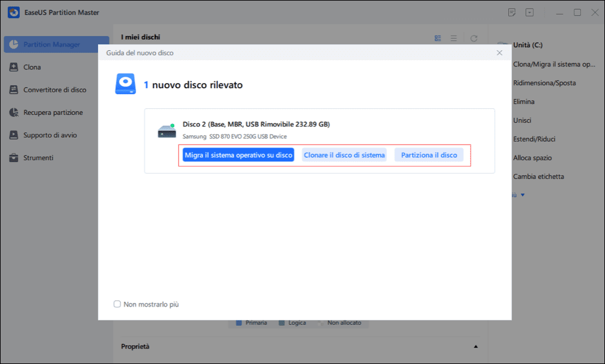Screen dimensions: 605x364
Task: Close the Guida del nuovo disco dialog
Action: click(x=499, y=53)
